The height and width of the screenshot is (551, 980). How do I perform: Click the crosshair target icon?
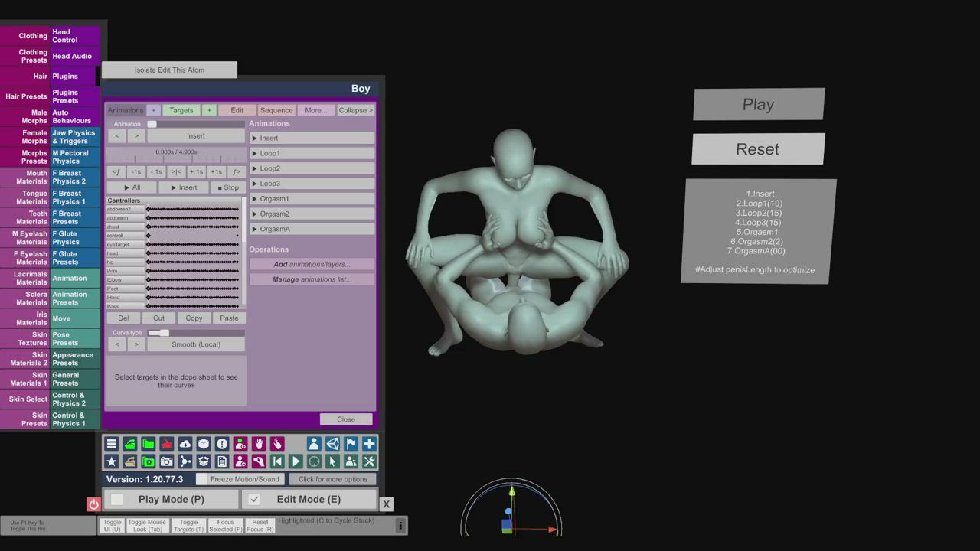tap(313, 461)
